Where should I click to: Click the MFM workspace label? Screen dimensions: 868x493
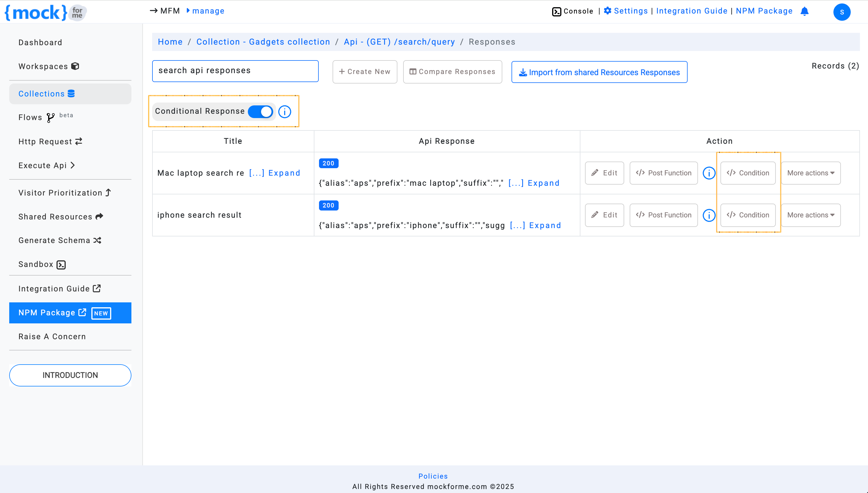(170, 11)
